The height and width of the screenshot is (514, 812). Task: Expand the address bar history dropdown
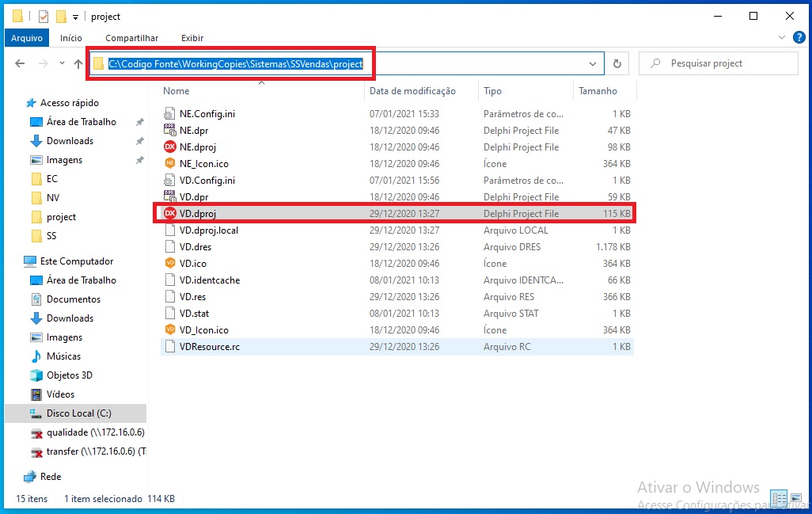[x=593, y=64]
